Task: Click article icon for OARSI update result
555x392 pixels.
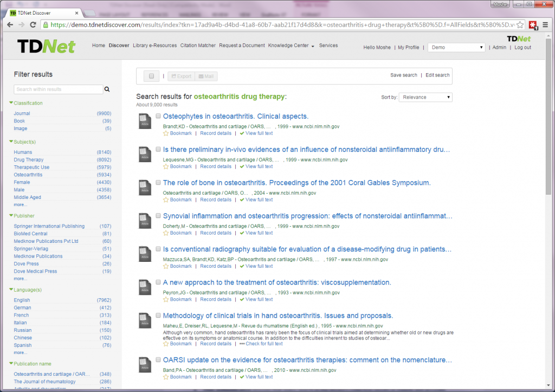Action: click(145, 365)
